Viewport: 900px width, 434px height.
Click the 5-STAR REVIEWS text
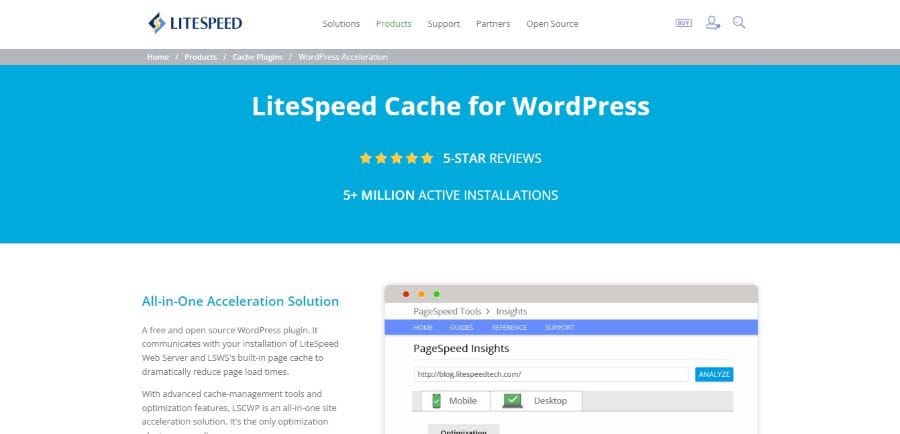tap(492, 158)
